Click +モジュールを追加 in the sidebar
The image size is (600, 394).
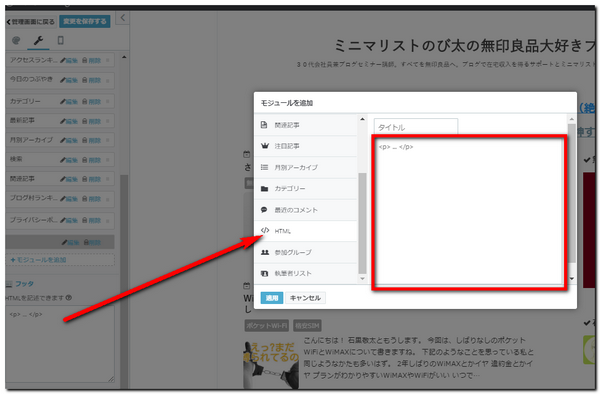click(x=60, y=260)
